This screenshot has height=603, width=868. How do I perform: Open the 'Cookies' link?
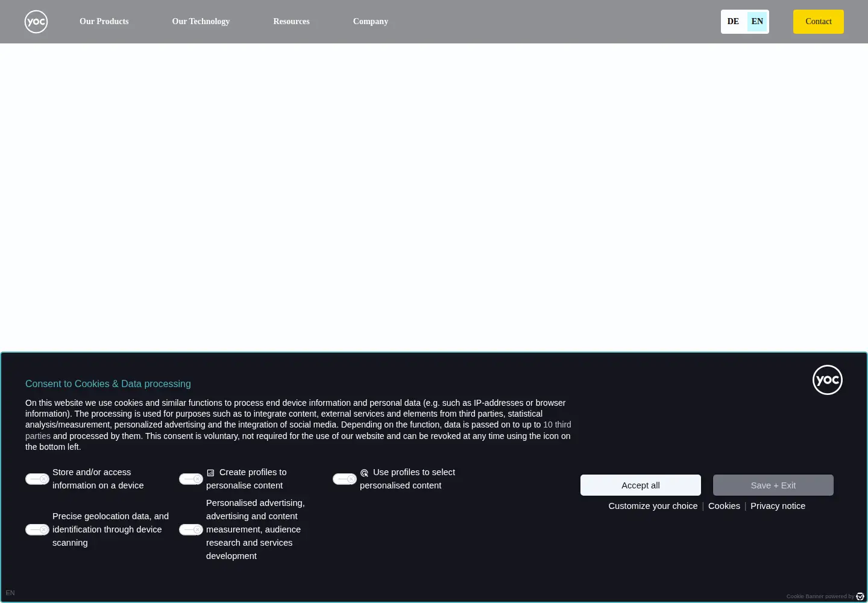(x=724, y=506)
